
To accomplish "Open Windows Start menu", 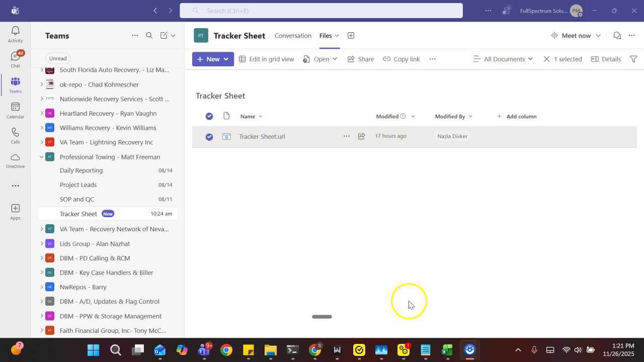I will (94, 350).
